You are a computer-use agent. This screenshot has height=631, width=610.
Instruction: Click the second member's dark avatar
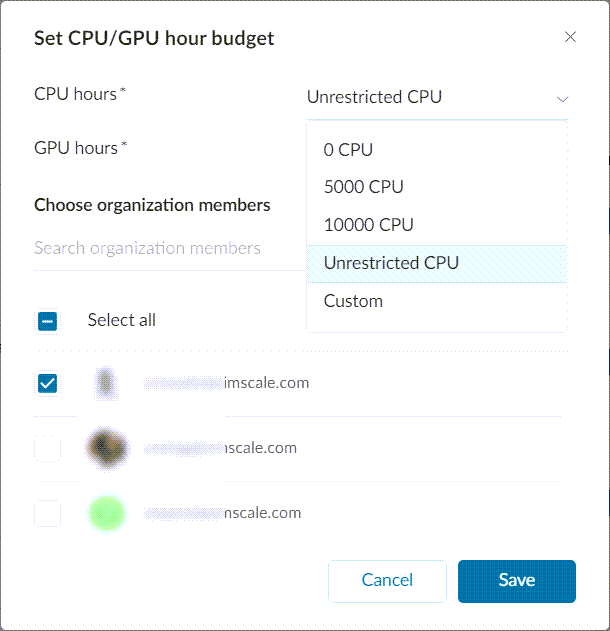click(x=107, y=449)
